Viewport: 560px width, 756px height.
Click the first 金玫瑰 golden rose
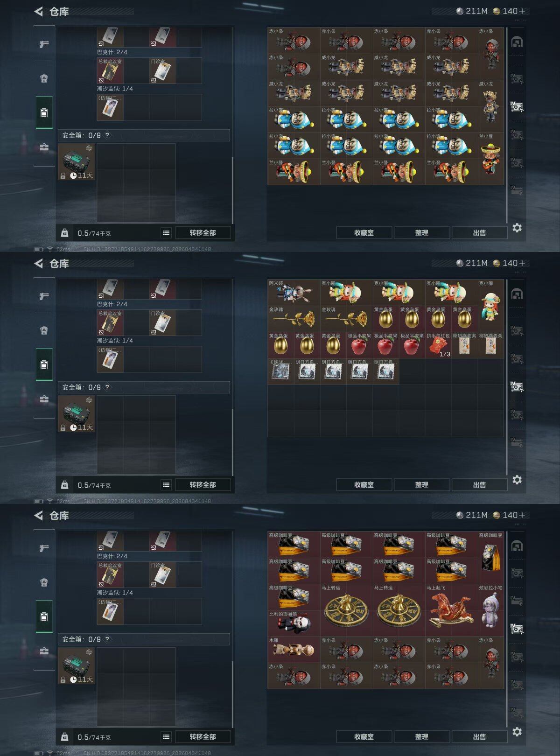294,319
